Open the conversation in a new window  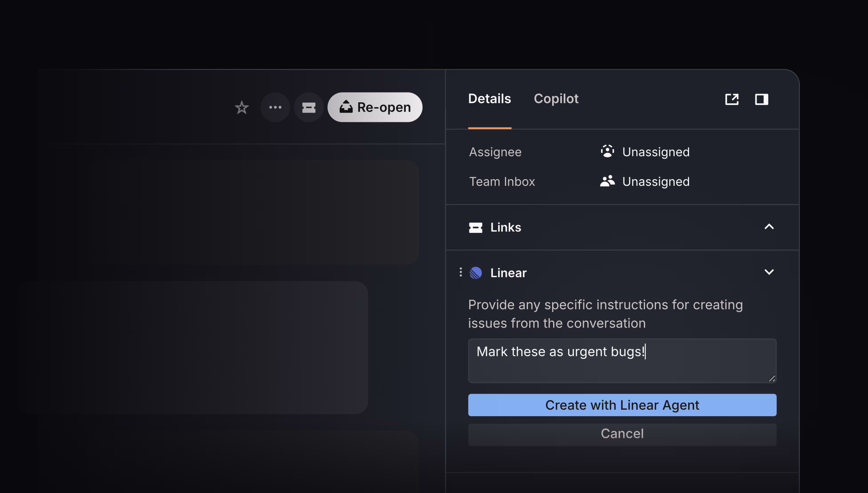pos(732,99)
